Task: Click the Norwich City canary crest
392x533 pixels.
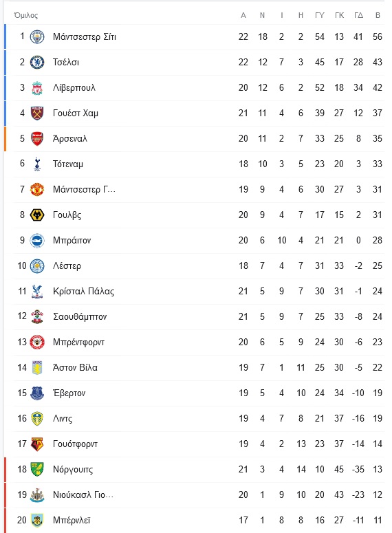Action: 37,470
